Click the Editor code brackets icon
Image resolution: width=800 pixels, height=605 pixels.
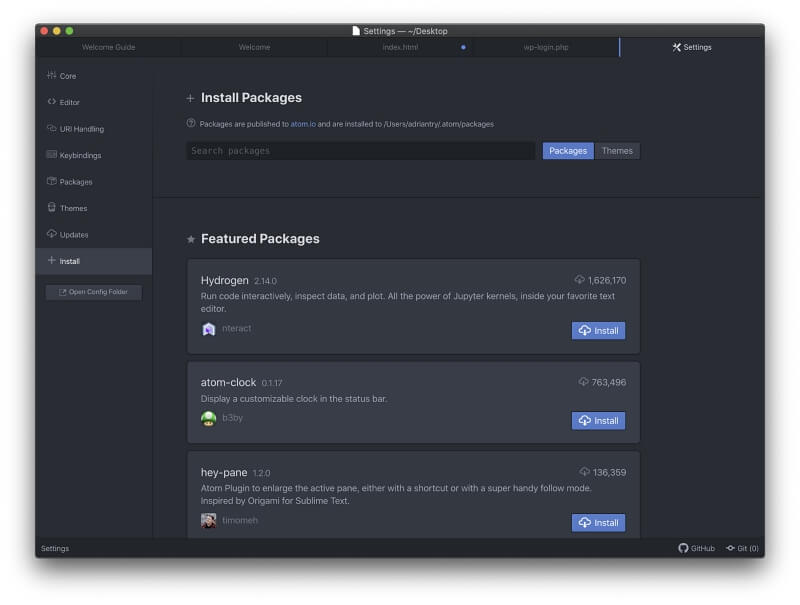coord(52,102)
